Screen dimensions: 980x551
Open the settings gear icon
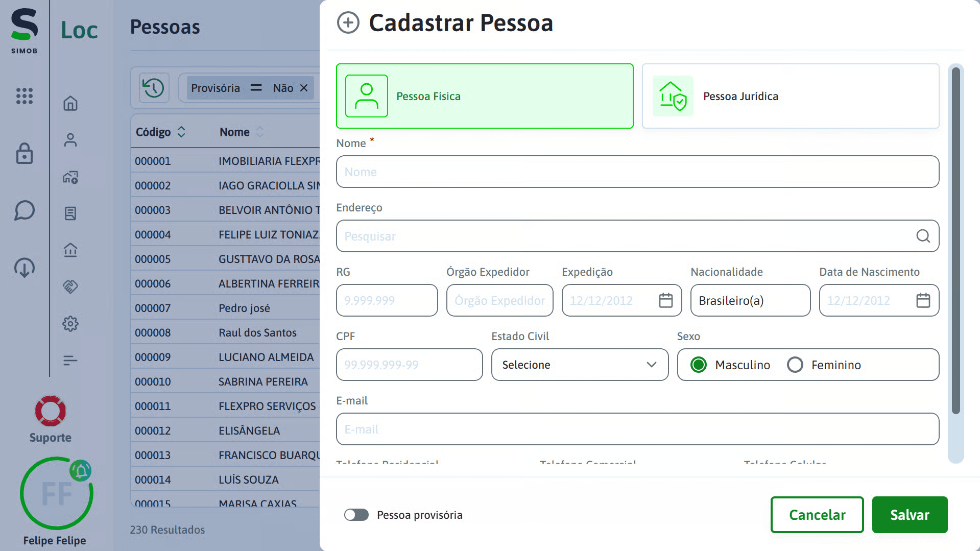click(70, 323)
